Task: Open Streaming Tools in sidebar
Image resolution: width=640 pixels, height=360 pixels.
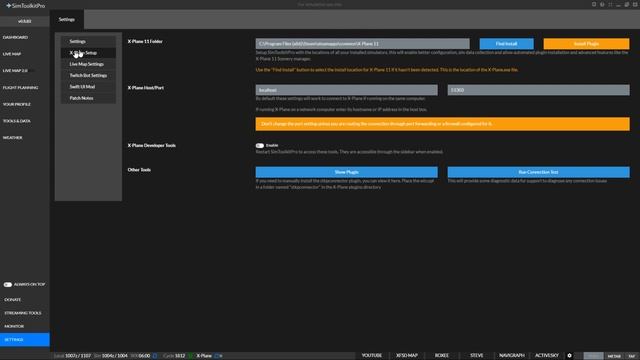Action: click(22, 313)
